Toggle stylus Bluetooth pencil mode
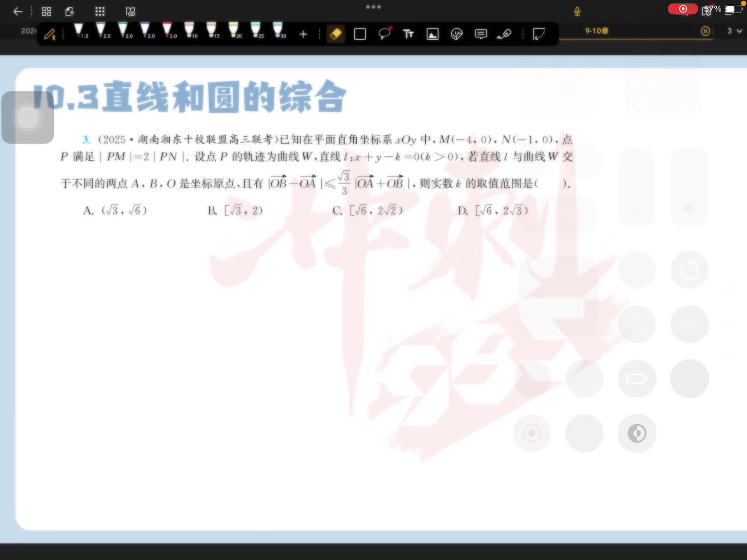This screenshot has height=560, width=747. 50,35
